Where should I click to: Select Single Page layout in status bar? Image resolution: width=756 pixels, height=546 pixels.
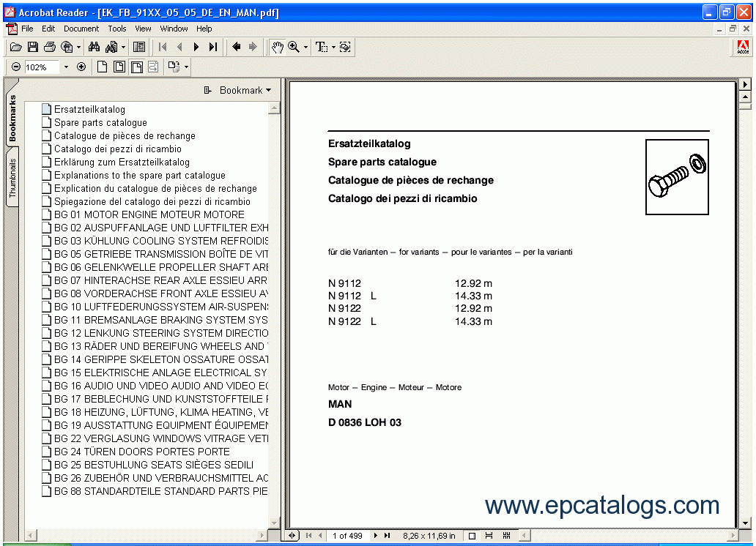pyautogui.click(x=472, y=536)
